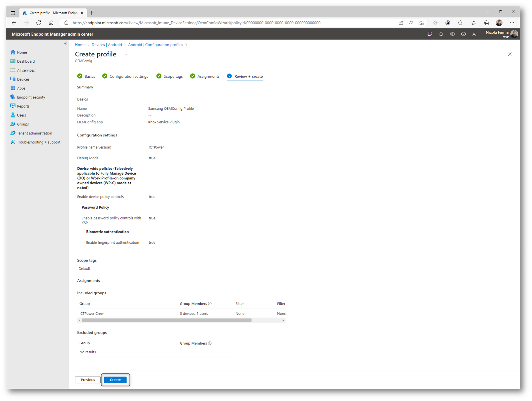Click Samsung OEMConfig Profile name value

tap(171, 109)
